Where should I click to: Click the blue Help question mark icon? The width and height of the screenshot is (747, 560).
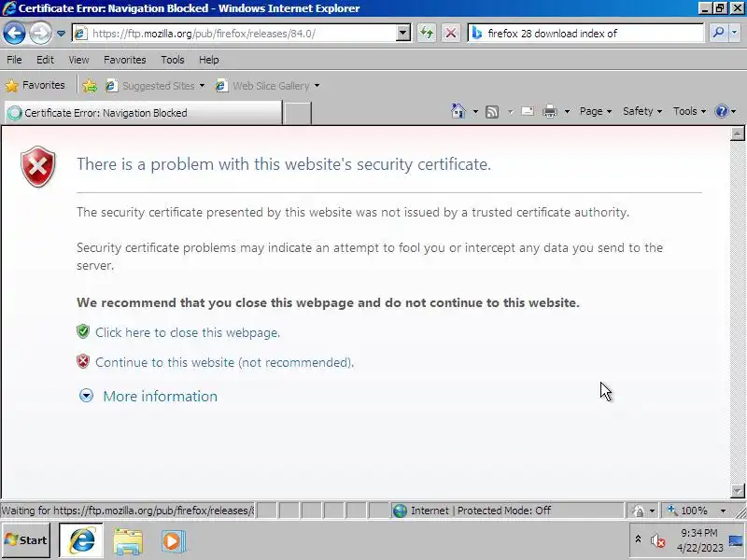tap(722, 111)
